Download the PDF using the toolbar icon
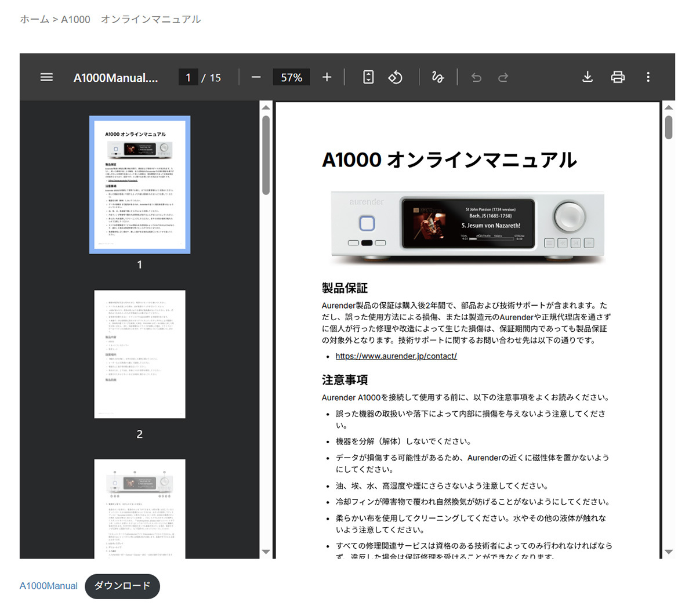 [587, 77]
